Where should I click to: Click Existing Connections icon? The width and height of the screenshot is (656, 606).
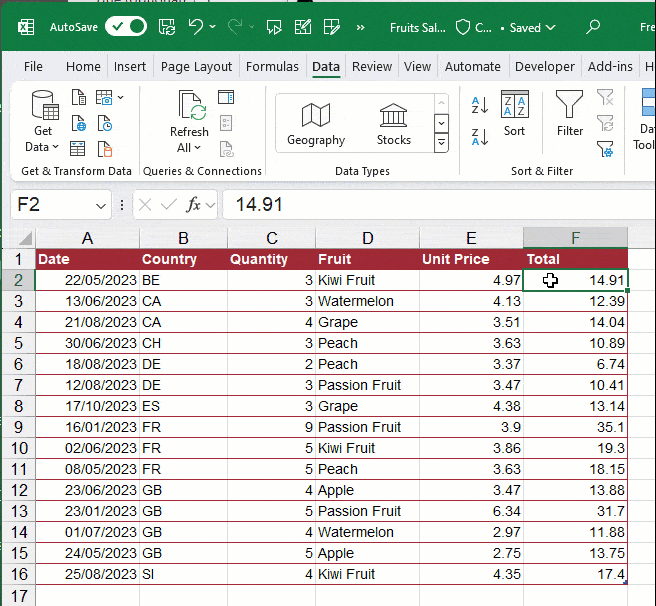click(105, 149)
